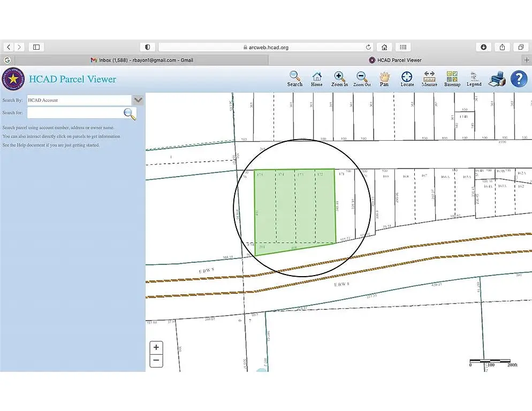Open Help with the question mark icon
The height and width of the screenshot is (411, 532).
tap(519, 79)
